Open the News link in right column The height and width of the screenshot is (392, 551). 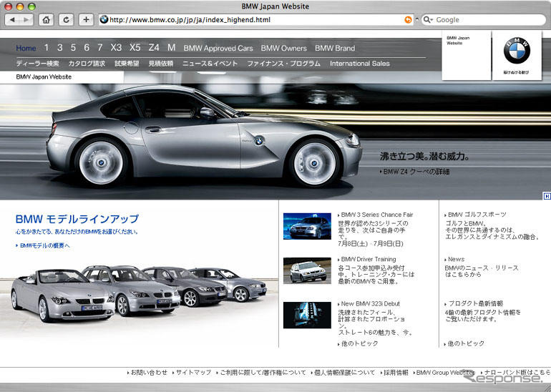[454, 259]
